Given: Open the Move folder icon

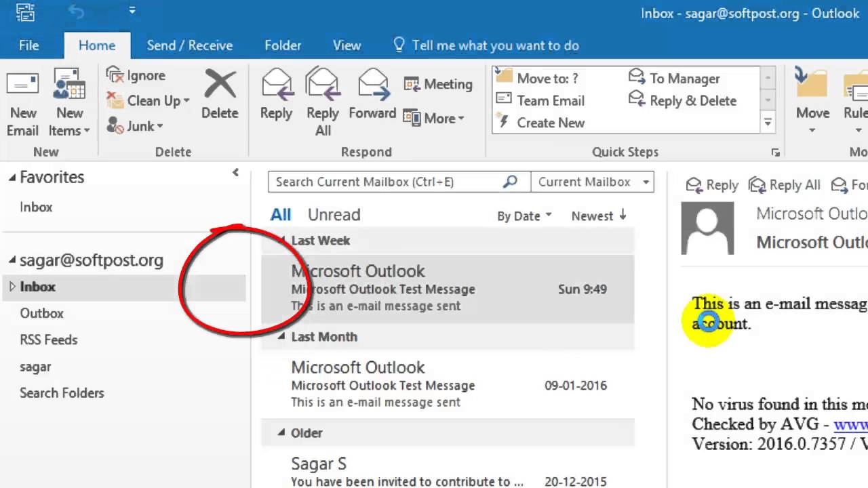Looking at the screenshot, I should click(x=812, y=85).
